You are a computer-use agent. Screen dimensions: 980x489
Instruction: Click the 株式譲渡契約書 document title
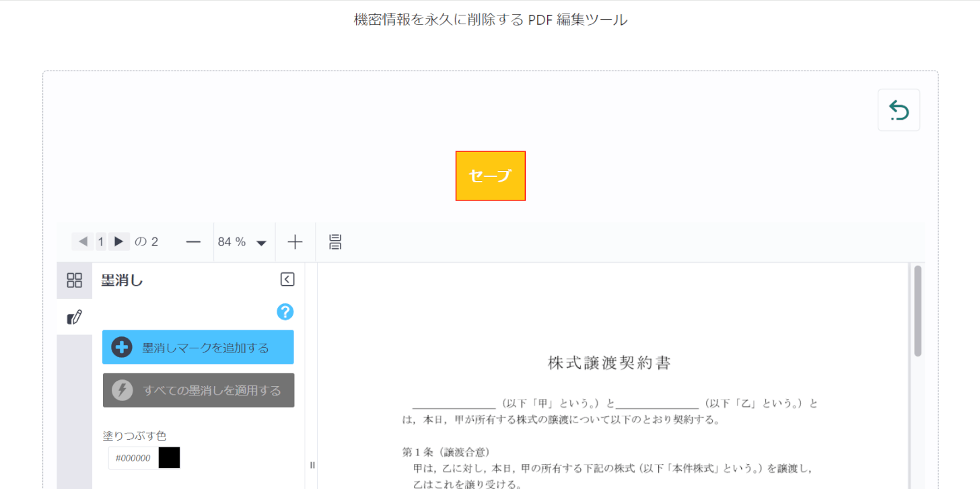610,363
